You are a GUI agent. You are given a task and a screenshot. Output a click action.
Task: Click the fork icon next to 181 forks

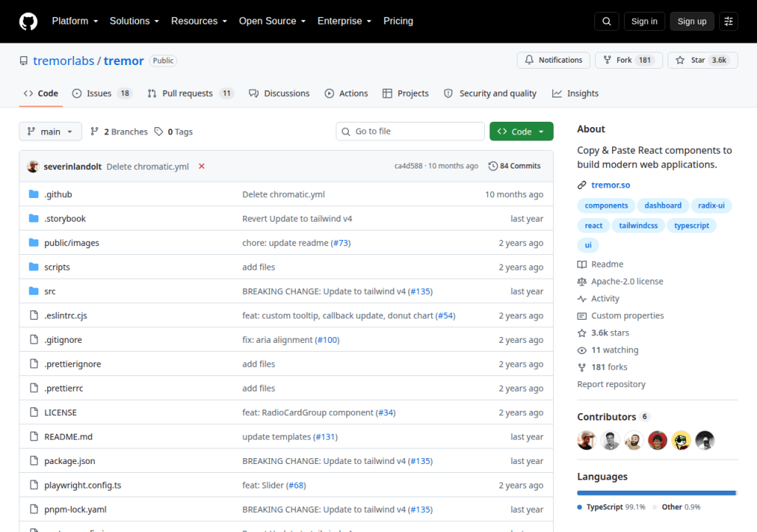pos(582,367)
